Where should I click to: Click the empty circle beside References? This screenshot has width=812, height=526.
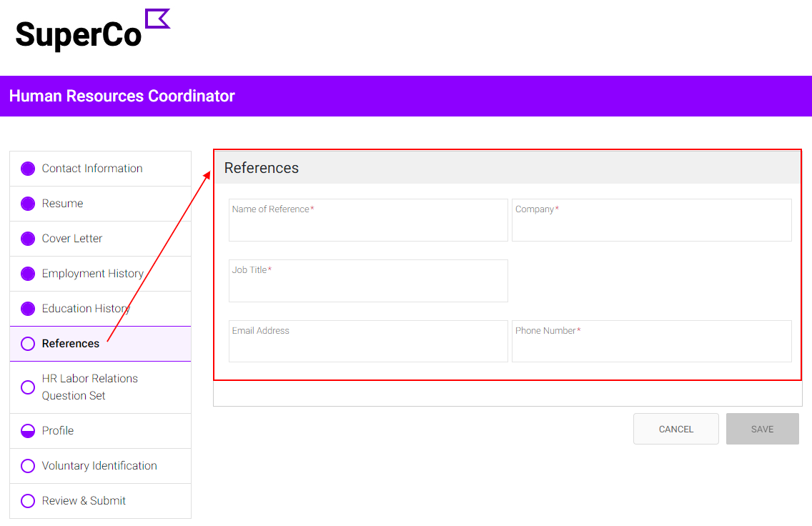click(28, 344)
